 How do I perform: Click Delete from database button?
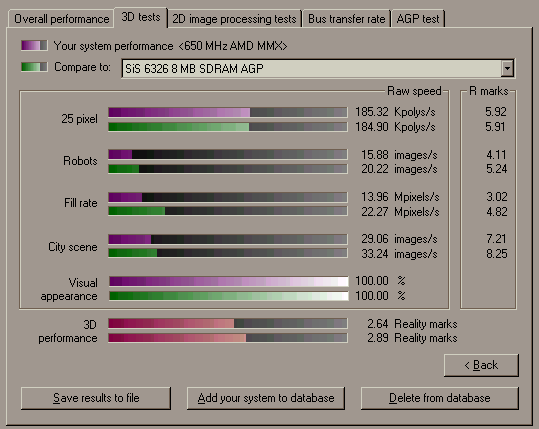[x=440, y=398]
